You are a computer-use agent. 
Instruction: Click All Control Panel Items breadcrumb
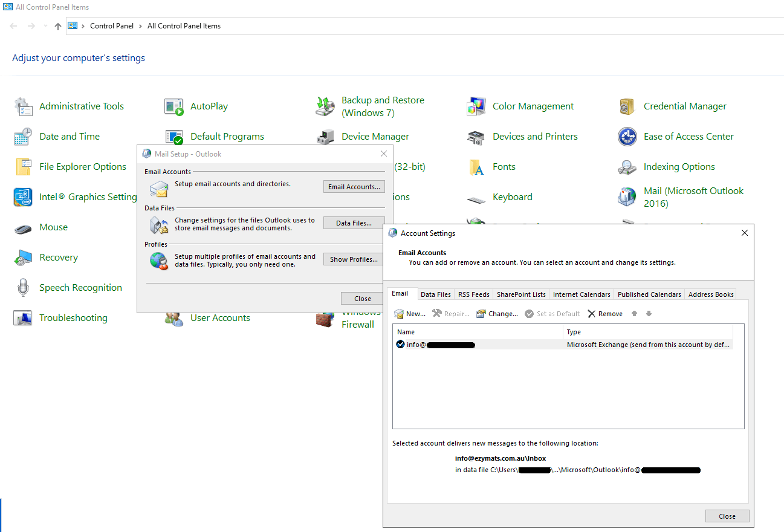tap(184, 26)
